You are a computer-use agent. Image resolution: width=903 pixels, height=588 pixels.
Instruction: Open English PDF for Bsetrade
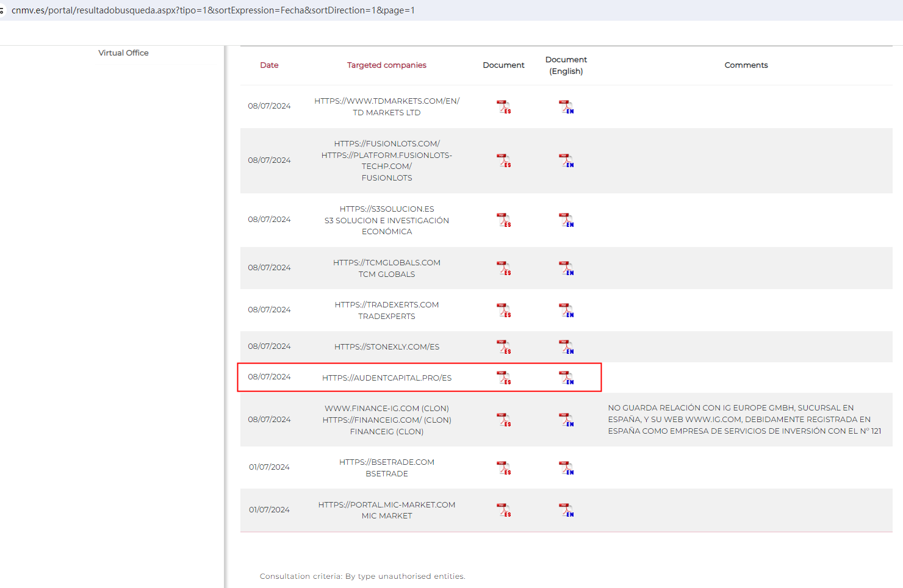tap(566, 467)
